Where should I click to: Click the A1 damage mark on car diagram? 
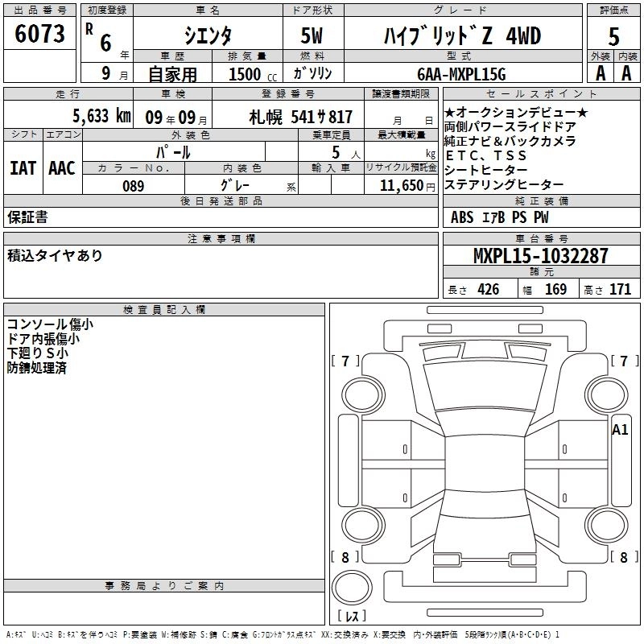click(x=619, y=429)
